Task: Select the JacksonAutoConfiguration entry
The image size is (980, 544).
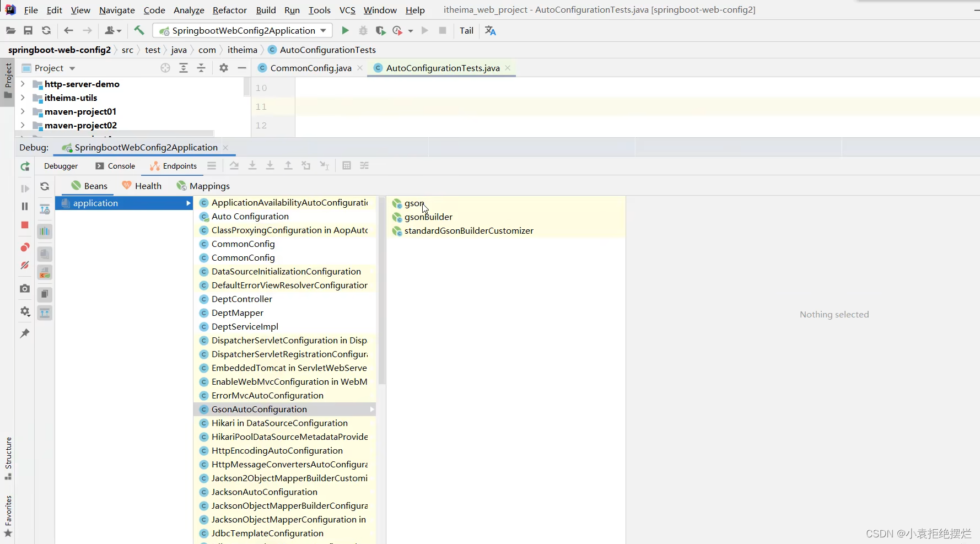Action: coord(285,492)
